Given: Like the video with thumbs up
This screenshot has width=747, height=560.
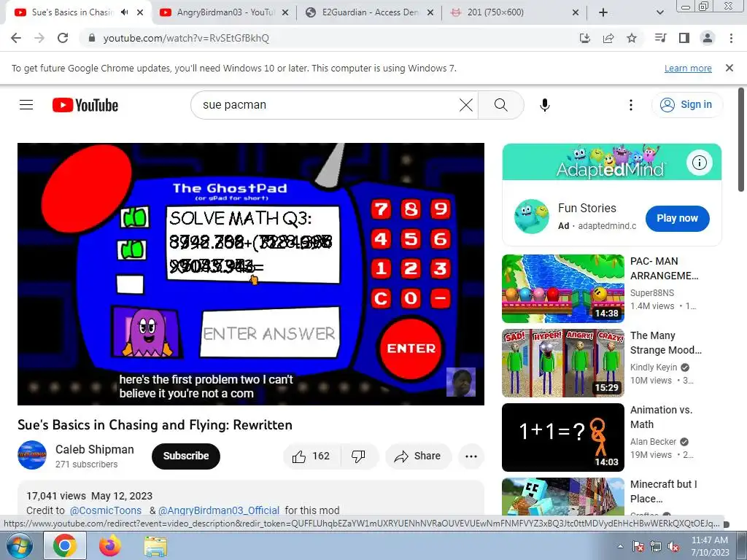Looking at the screenshot, I should click(312, 456).
